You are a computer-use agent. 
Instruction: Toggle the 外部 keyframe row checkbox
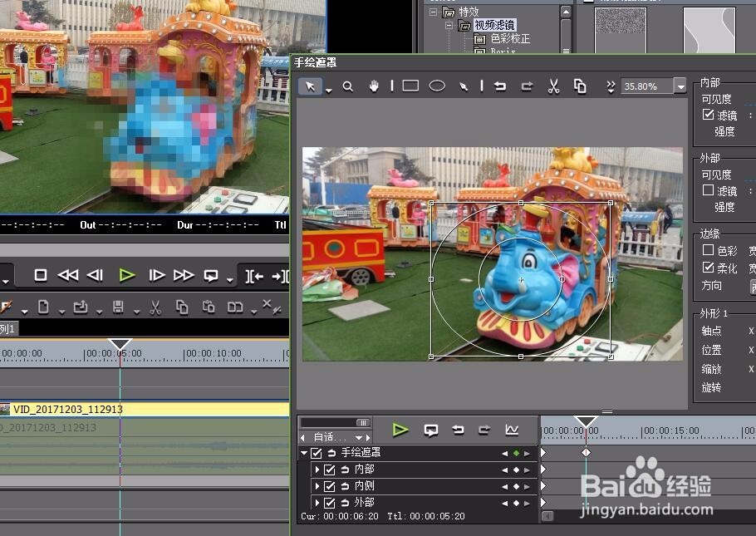[x=329, y=504]
